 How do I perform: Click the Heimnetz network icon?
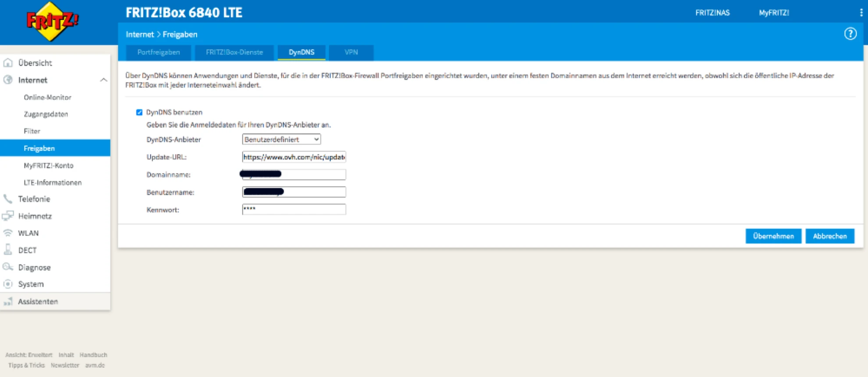[8, 216]
